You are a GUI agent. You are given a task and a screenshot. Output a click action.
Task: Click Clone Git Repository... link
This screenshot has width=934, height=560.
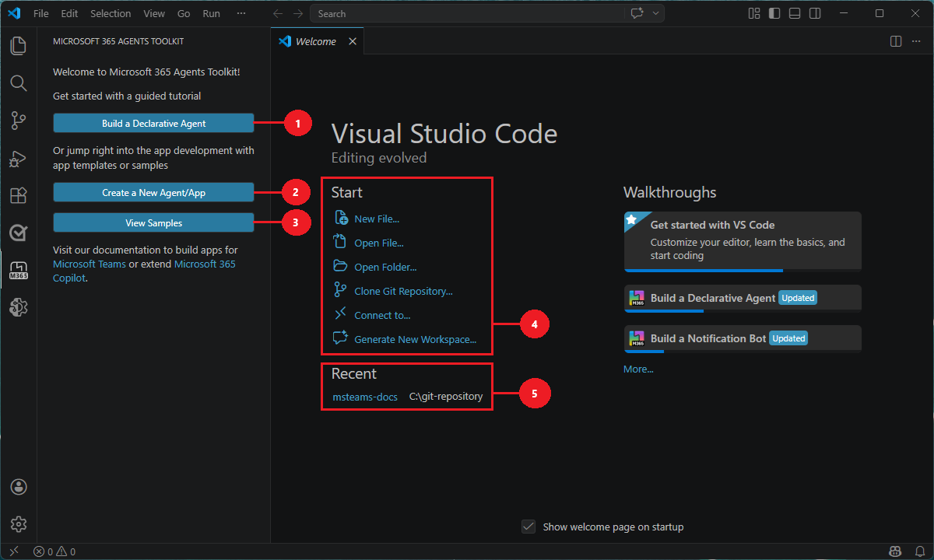[403, 291]
